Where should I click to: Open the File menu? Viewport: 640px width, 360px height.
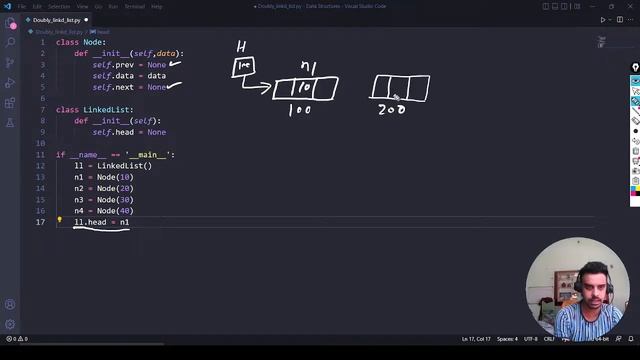[21, 6]
